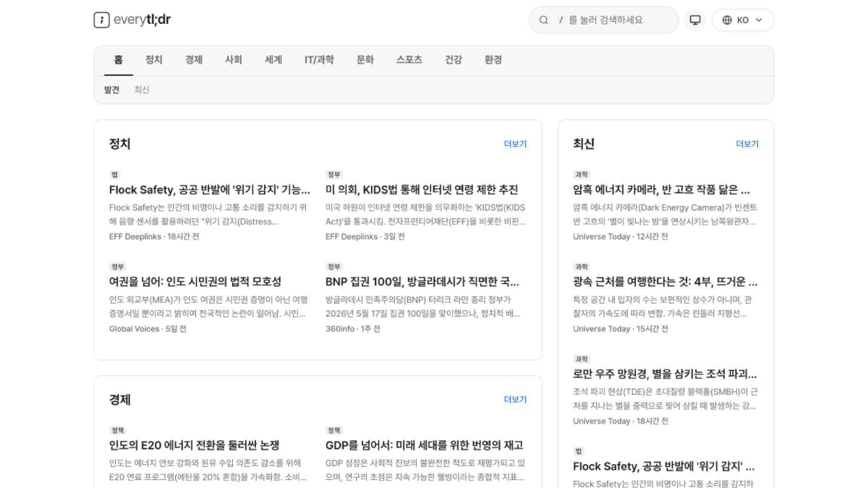Click the 360info · 1주 전 source line
Screen dimensions: 868x488
tap(353, 329)
